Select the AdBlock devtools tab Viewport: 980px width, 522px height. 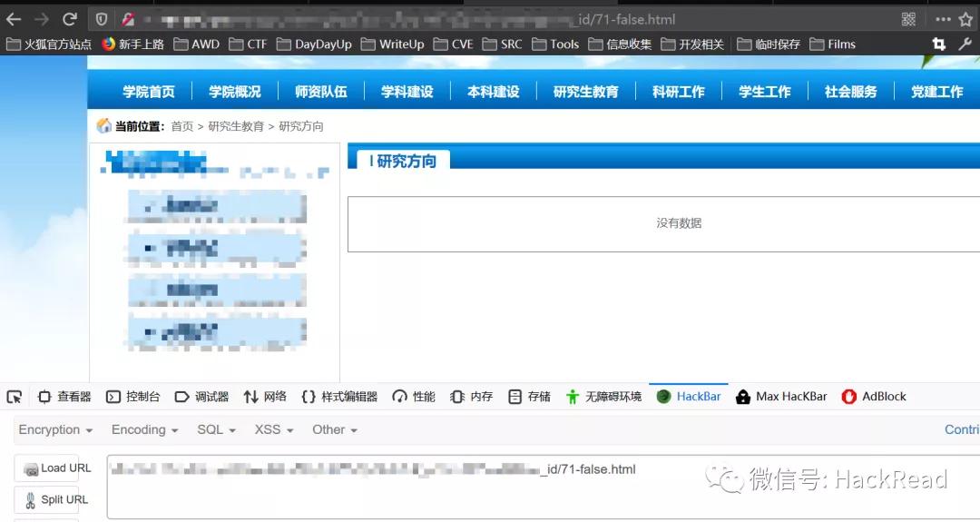(874, 397)
